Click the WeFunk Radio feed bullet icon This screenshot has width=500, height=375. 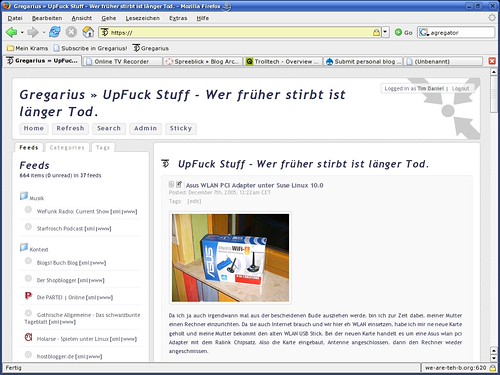(28, 210)
